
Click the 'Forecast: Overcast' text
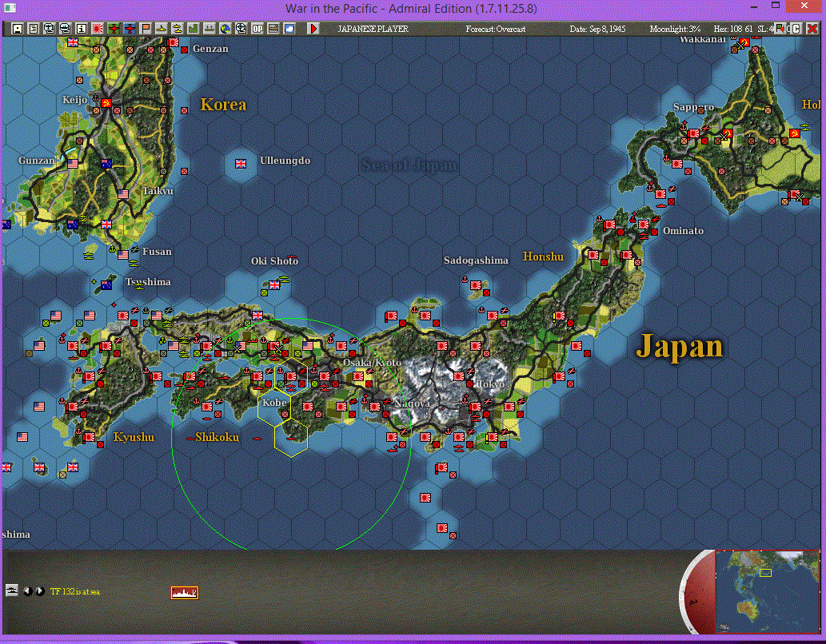click(495, 29)
